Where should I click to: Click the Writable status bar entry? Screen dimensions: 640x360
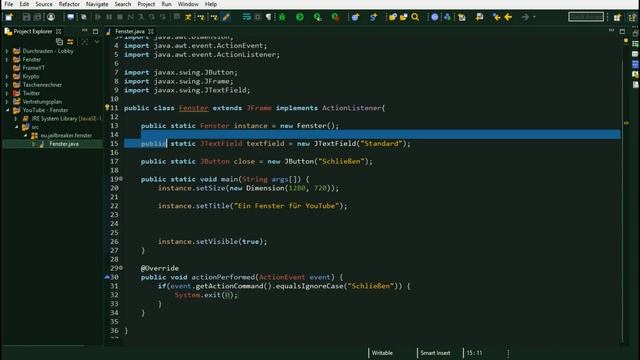(x=382, y=353)
